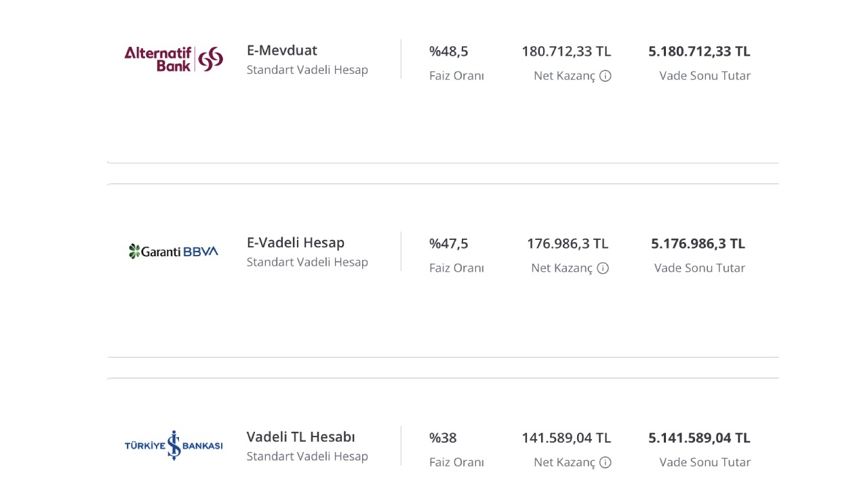Select the Vadeli TL Hesabı account title

coord(301,437)
